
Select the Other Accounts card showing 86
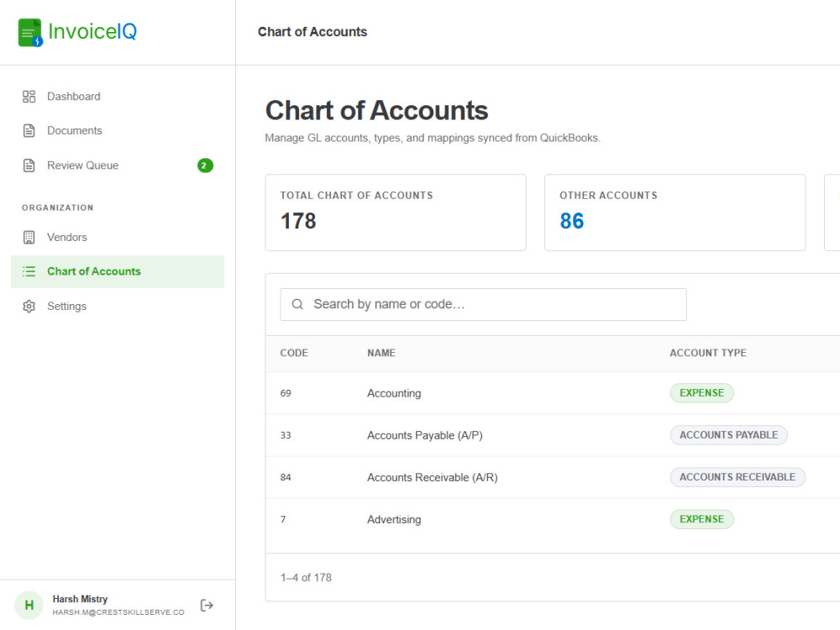(675, 213)
